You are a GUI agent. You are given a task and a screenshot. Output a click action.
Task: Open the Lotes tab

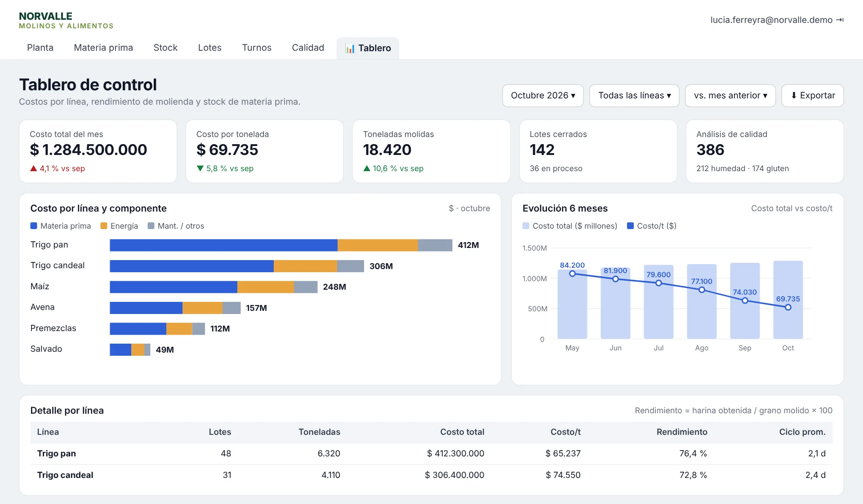(209, 48)
